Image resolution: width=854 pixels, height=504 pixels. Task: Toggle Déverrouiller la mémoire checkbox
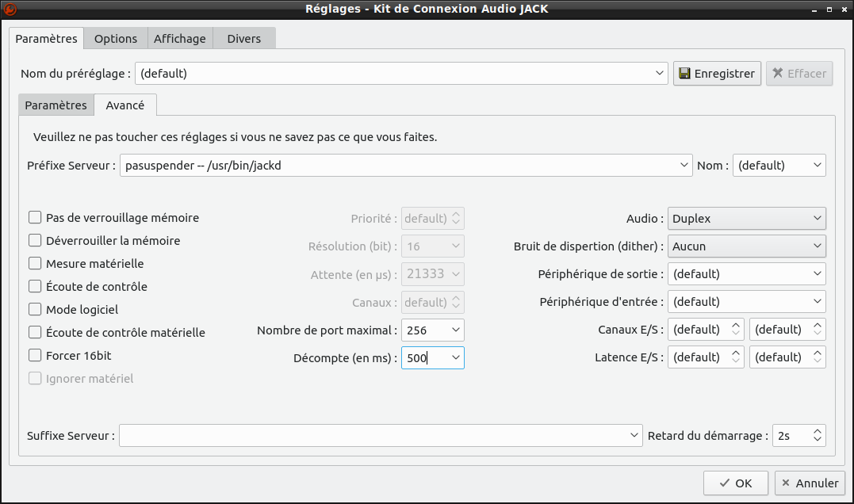pos(35,241)
